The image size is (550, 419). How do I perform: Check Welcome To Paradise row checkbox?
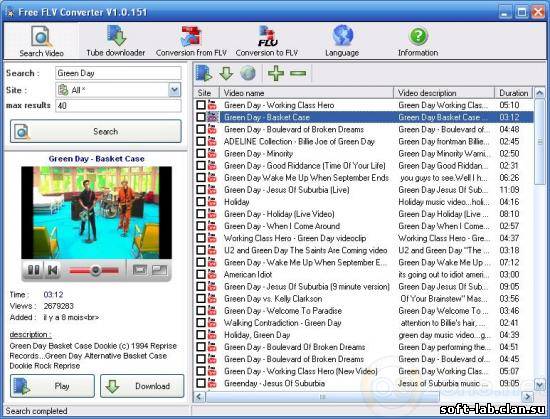pos(201,311)
